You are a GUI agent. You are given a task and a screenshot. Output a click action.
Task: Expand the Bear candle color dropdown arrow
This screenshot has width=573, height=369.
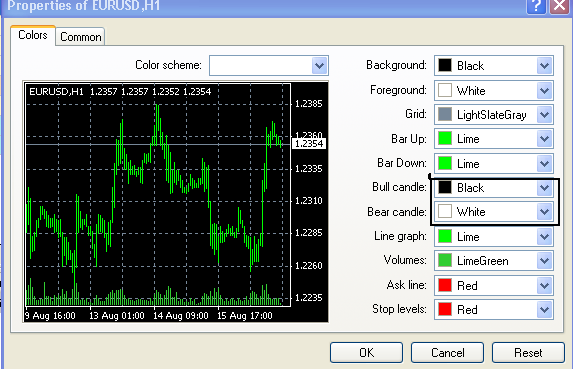click(x=544, y=212)
